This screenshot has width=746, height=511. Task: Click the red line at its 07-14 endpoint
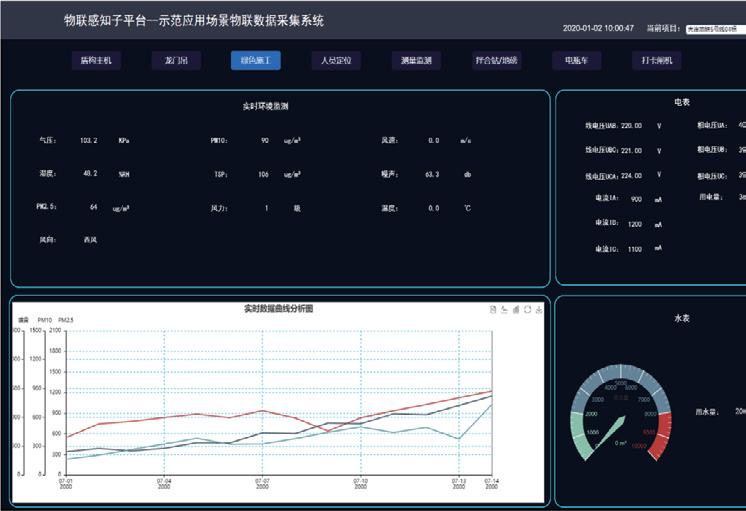(491, 392)
